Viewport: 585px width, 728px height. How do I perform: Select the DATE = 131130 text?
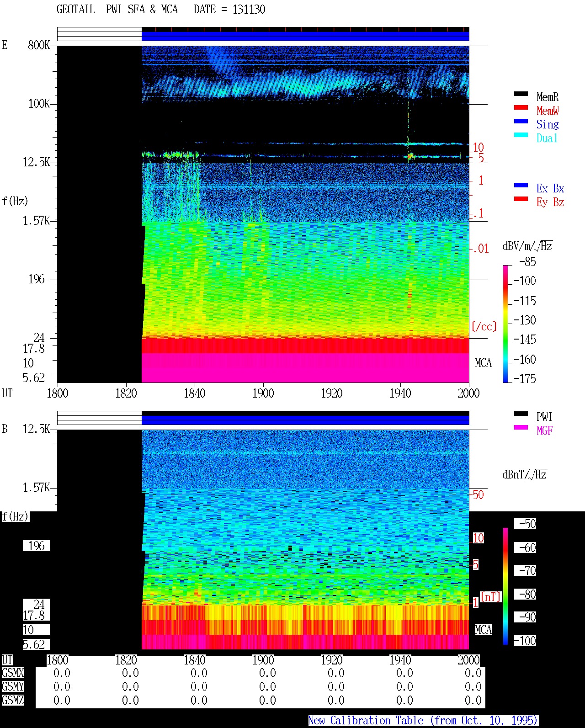(229, 10)
